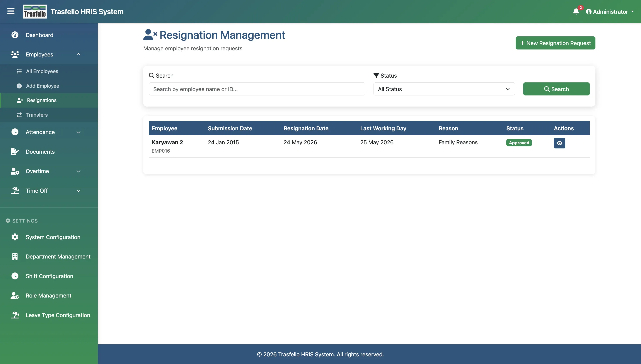
Task: Open Role Management page
Action: 49,296
